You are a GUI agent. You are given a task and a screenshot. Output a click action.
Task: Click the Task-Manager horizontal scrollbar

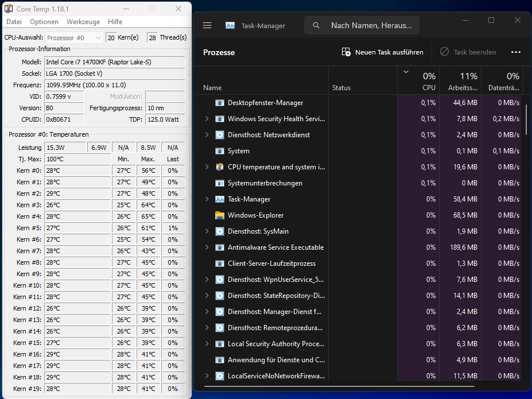[339, 386]
